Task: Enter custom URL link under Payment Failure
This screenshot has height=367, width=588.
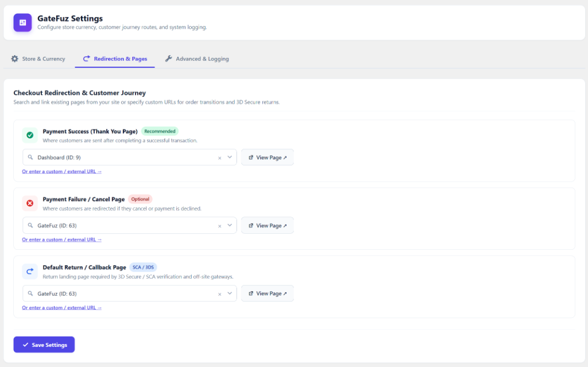Action: 61,239
